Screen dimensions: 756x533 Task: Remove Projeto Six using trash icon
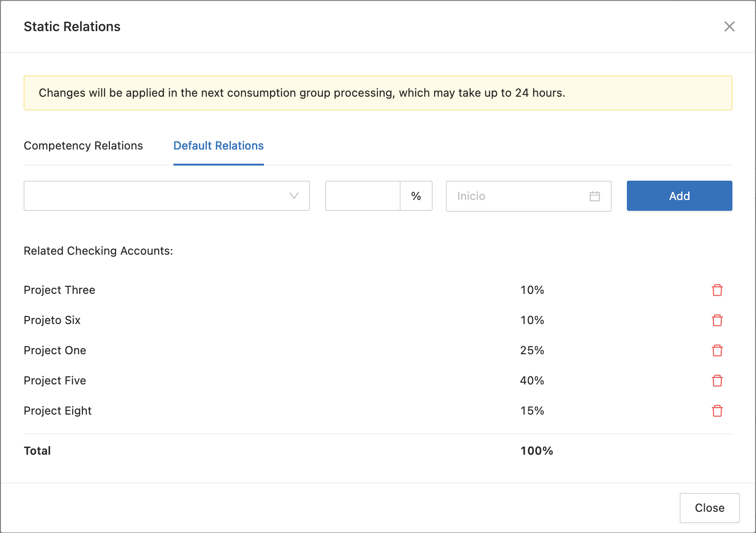click(717, 320)
